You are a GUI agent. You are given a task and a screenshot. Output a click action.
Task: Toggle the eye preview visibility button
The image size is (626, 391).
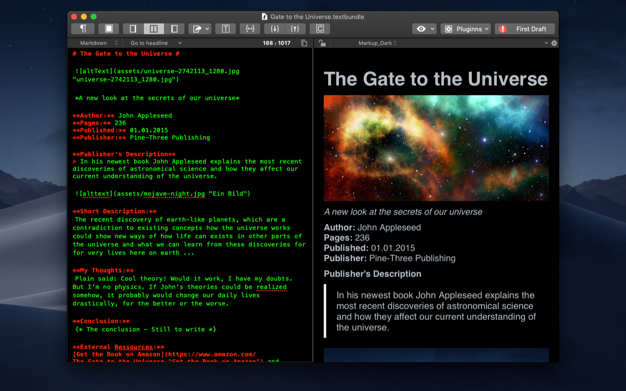click(421, 29)
